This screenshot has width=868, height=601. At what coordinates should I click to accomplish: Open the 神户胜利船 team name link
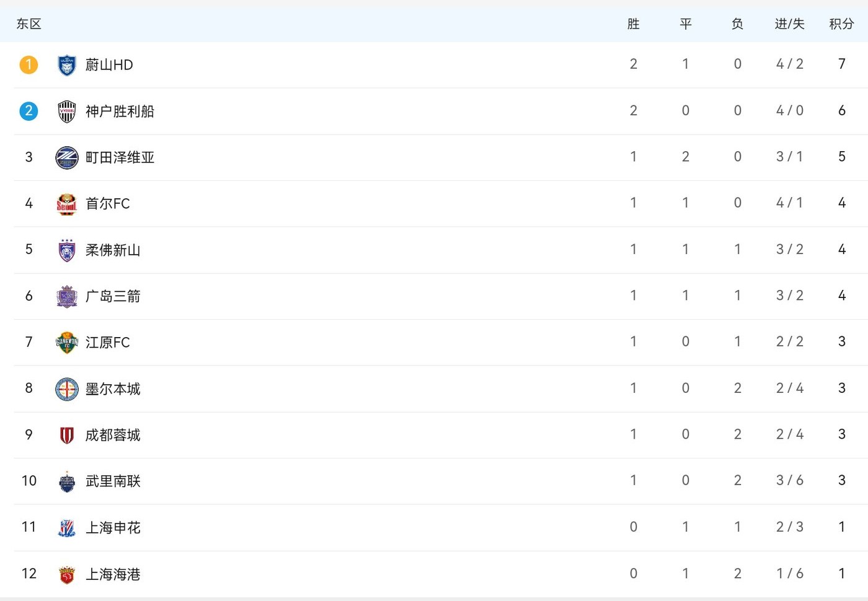120,112
